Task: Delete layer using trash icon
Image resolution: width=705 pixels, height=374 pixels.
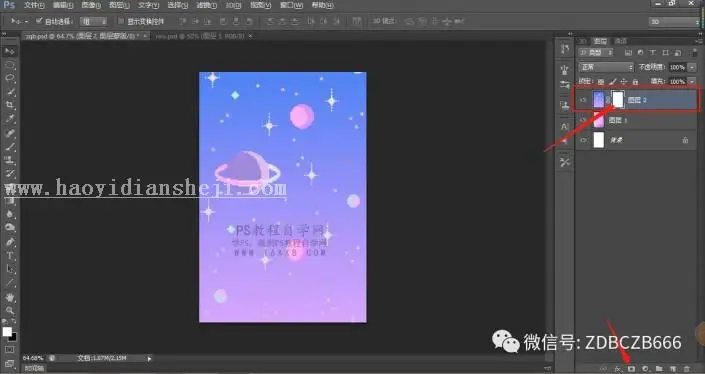Action: pyautogui.click(x=686, y=369)
